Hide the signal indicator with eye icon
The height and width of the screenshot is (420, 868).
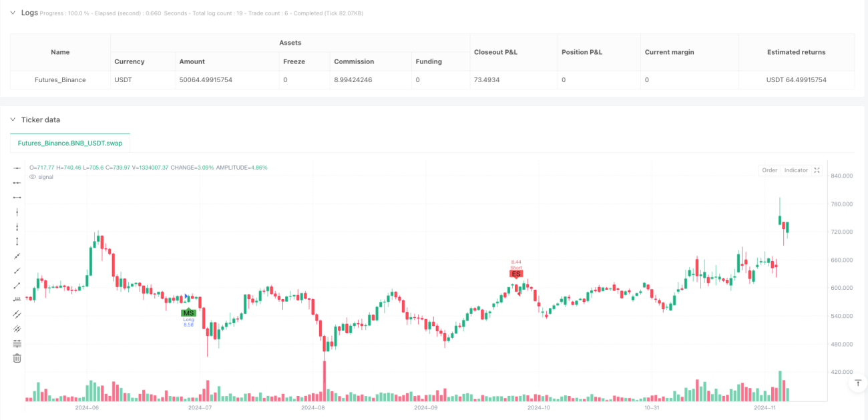(32, 177)
